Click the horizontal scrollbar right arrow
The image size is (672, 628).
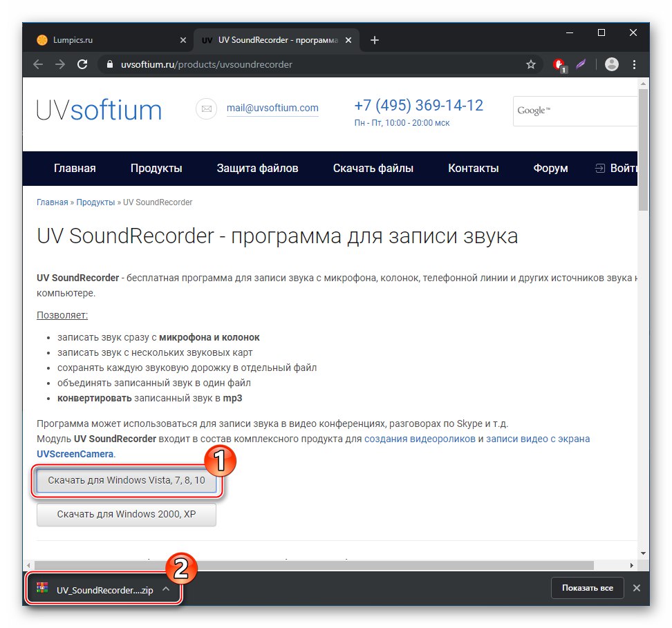632,565
